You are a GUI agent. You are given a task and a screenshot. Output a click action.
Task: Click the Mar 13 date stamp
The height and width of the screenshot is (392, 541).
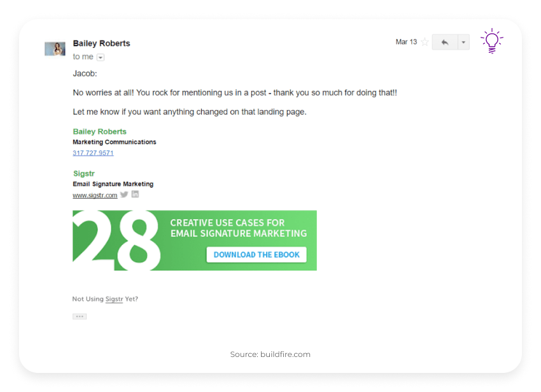(x=405, y=42)
